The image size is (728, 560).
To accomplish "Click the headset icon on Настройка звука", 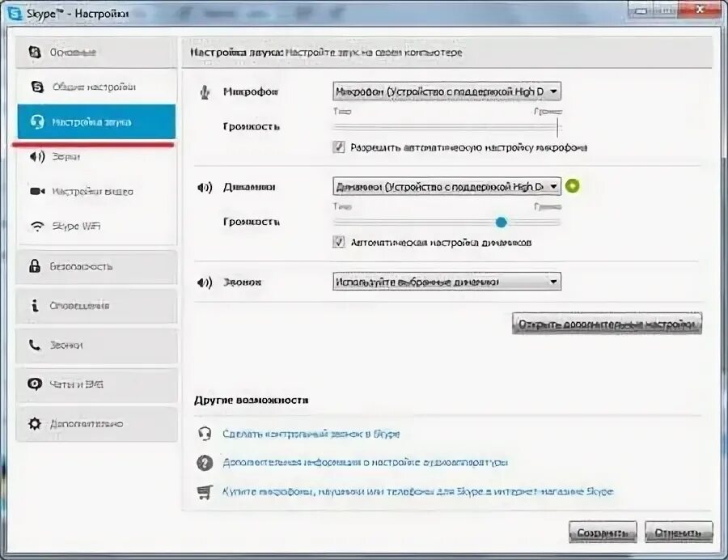I will (x=37, y=122).
